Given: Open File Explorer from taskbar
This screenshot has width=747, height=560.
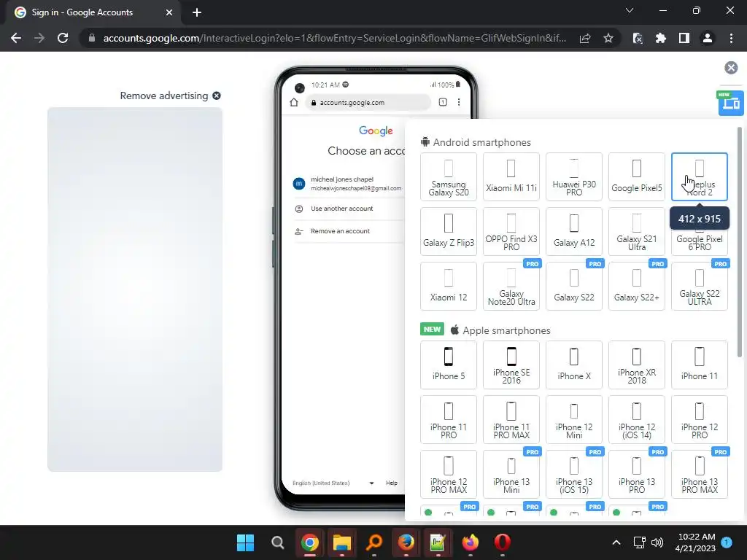Looking at the screenshot, I should click(x=341, y=542).
